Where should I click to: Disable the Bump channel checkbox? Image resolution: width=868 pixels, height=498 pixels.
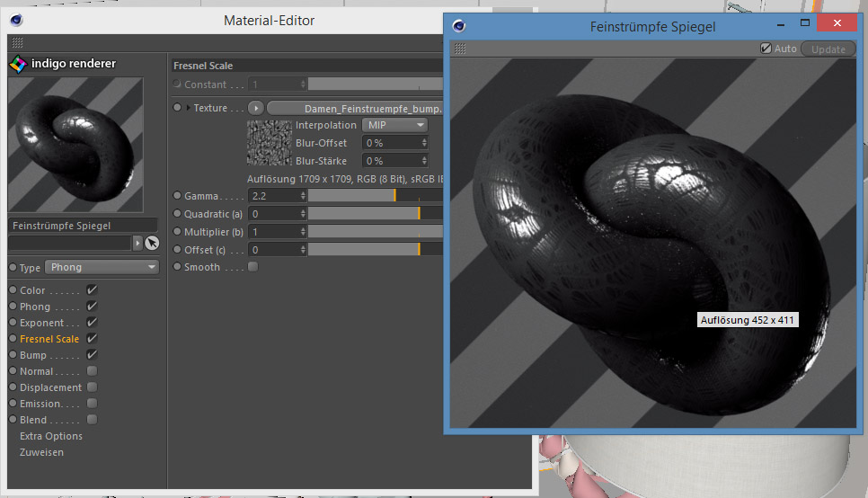92,355
